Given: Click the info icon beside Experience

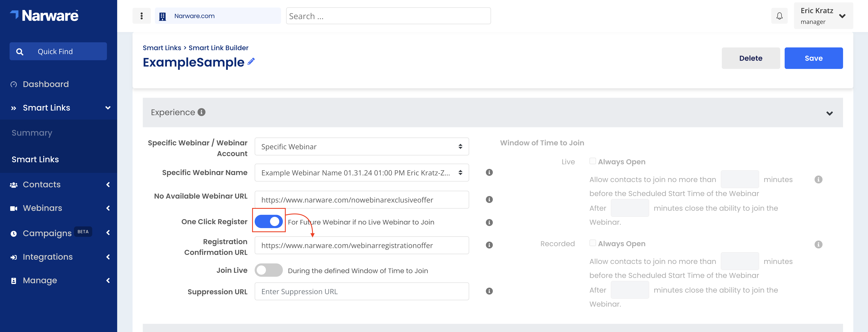Looking at the screenshot, I should [202, 112].
